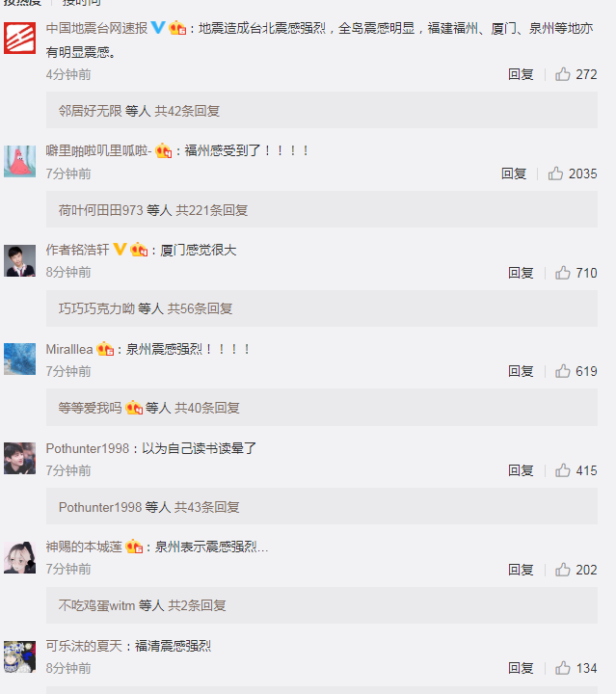616x694 pixels.
Task: Click blue verified V badge of 中国地震台网速报
Action: pos(157,27)
